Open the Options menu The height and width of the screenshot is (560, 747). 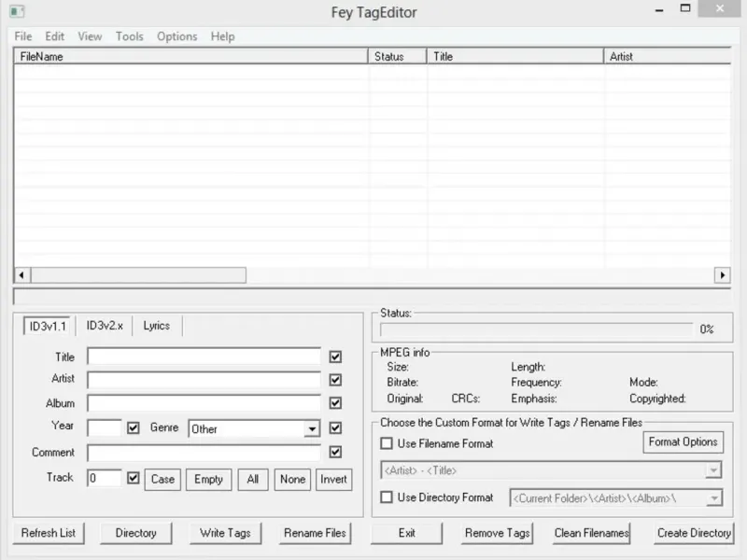177,36
